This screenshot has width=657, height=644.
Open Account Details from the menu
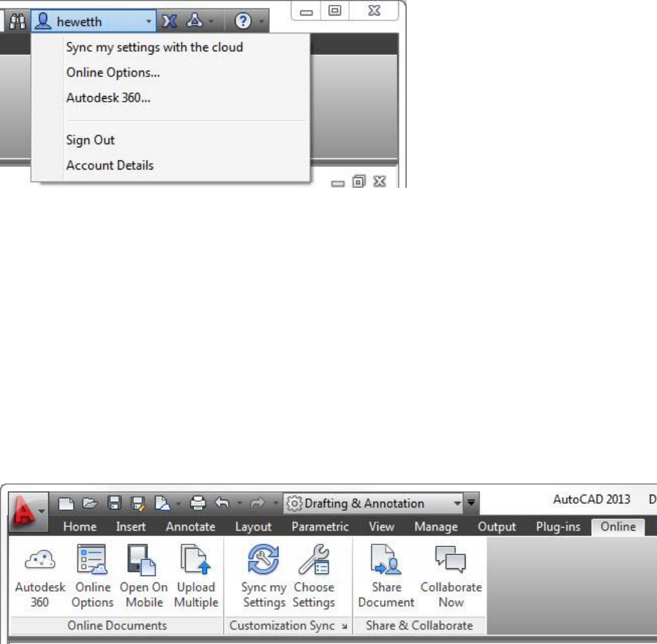[110, 165]
